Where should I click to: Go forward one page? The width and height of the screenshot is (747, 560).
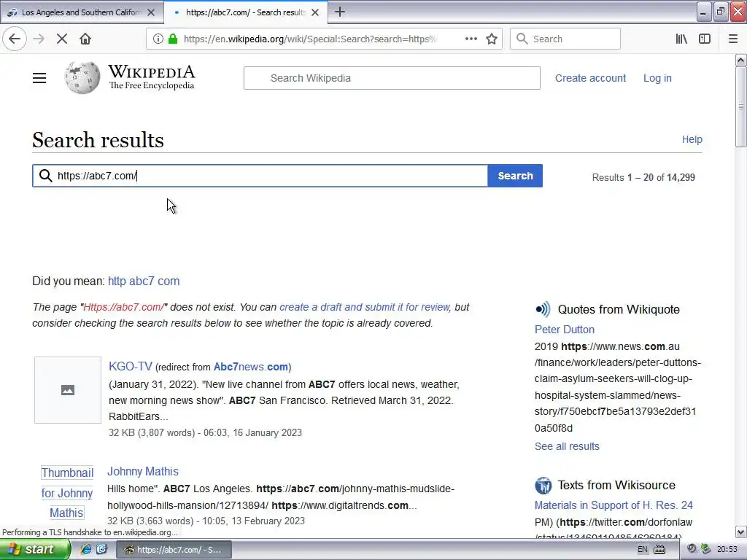coord(39,39)
